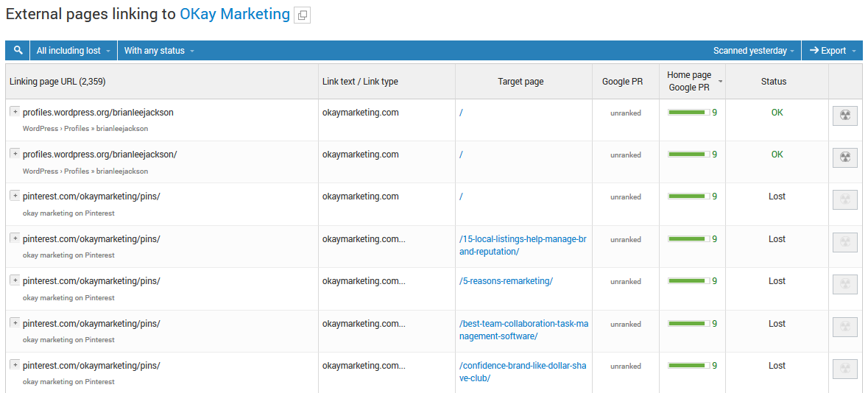Viewport: 868px width, 393px height.
Task: Open the /15-local-listings-help-manage-brand-reputation/ target link
Action: (522, 245)
